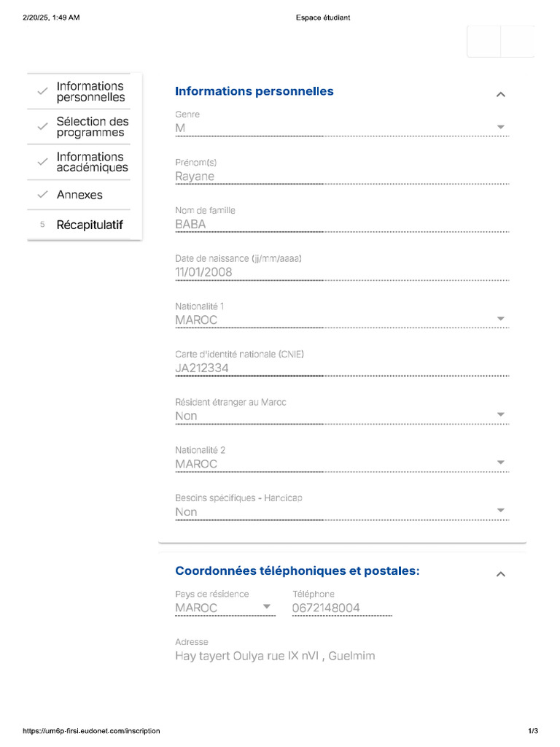This screenshot has width=560, height=747.
Task: Click checkmark icon beside Informations académiques step
Action: (x=42, y=162)
